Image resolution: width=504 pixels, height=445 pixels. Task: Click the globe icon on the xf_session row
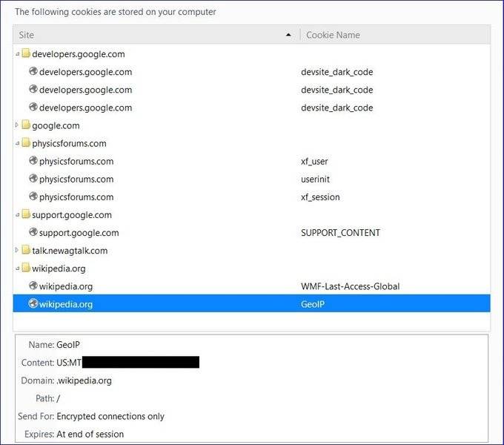coord(33,196)
